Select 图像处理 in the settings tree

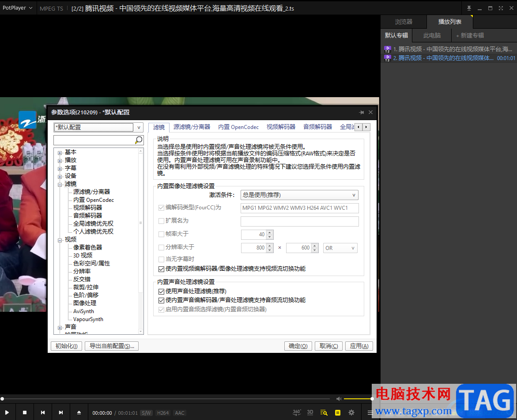(x=85, y=303)
